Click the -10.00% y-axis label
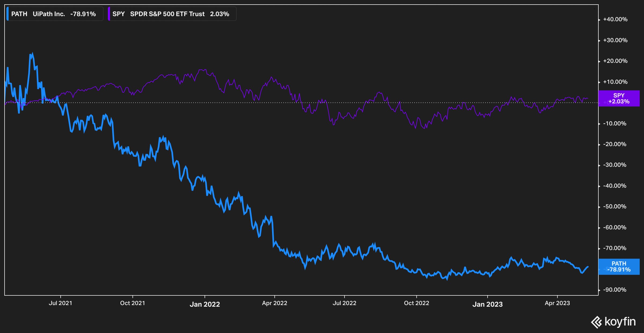644x333 pixels. (x=615, y=124)
